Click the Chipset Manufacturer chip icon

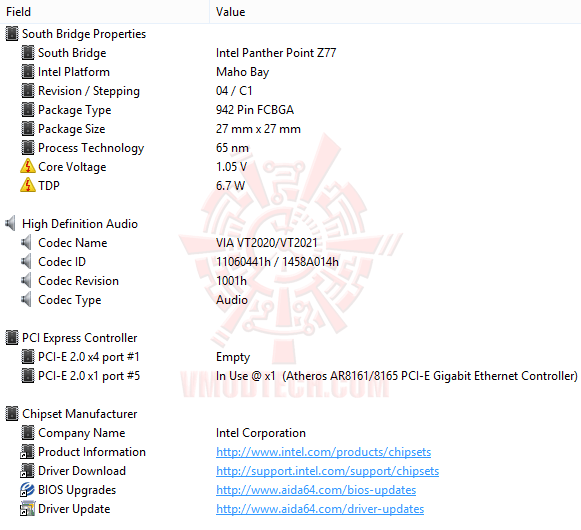click(11, 414)
